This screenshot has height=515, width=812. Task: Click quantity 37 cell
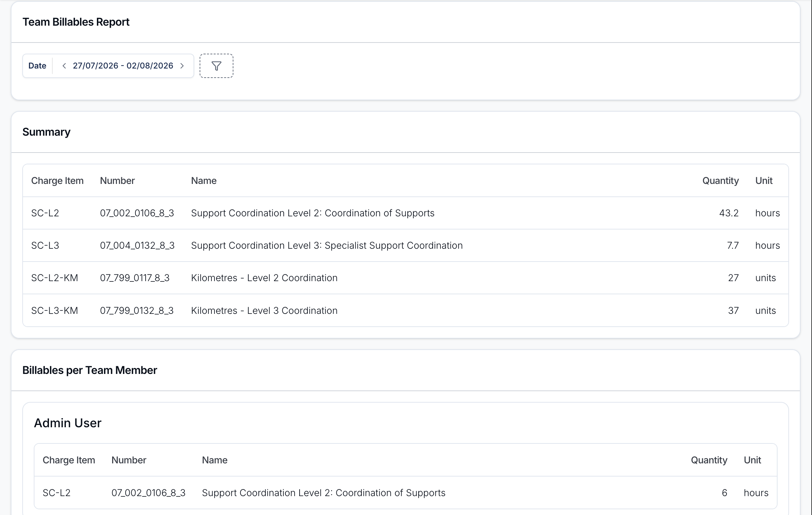(733, 310)
